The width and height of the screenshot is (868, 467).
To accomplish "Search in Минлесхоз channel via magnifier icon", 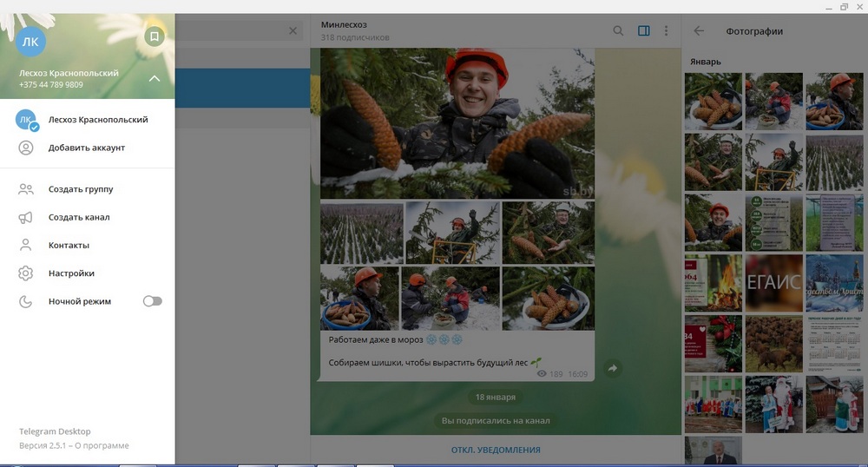I will pyautogui.click(x=618, y=31).
